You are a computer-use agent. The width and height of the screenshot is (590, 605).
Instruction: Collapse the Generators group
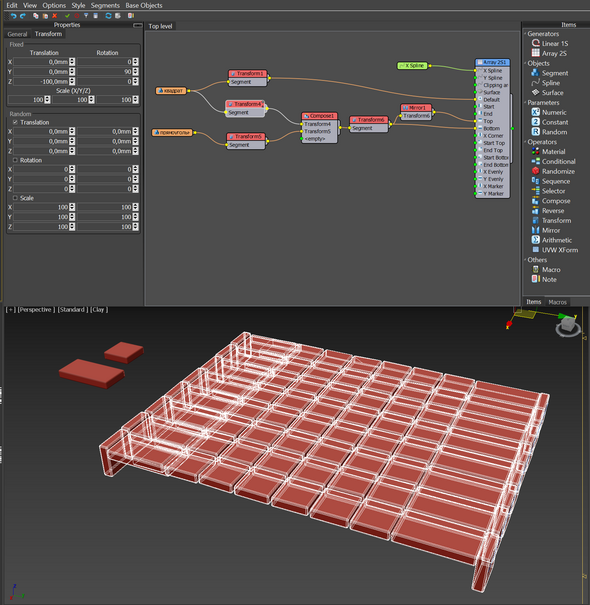pyautogui.click(x=526, y=34)
